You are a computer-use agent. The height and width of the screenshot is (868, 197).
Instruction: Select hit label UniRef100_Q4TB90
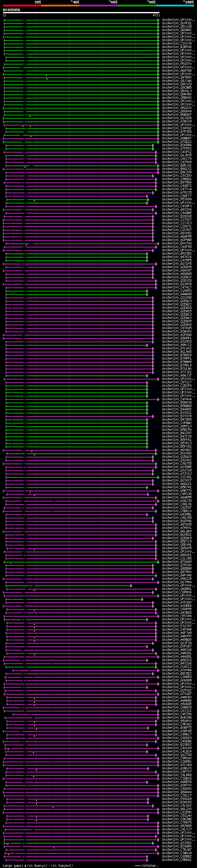click(177, 77)
